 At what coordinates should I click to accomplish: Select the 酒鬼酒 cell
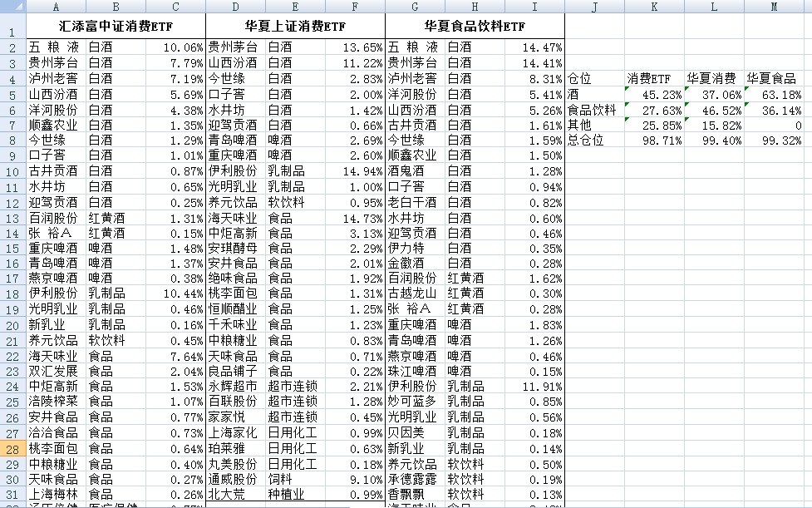tap(416, 171)
